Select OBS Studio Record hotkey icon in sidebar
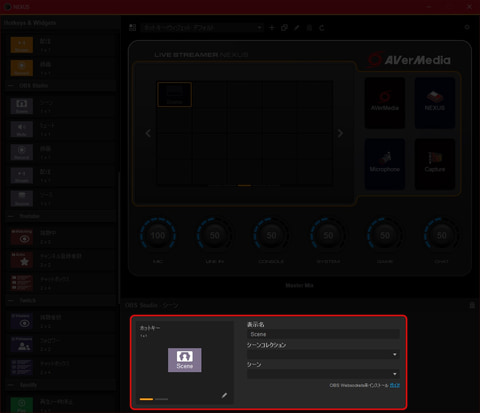The height and width of the screenshot is (413, 480). coord(22,152)
